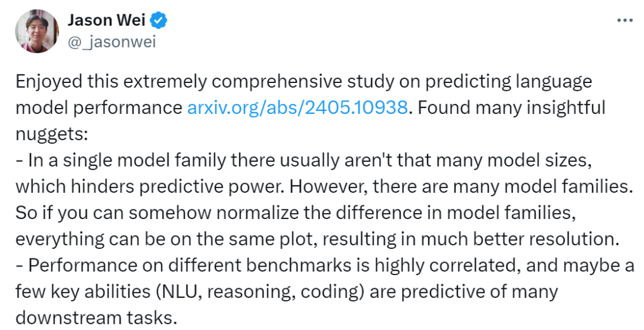The width and height of the screenshot is (644, 330).
Task: Click the bullet starting "Performance on different benchmarks"
Action: click(179, 266)
